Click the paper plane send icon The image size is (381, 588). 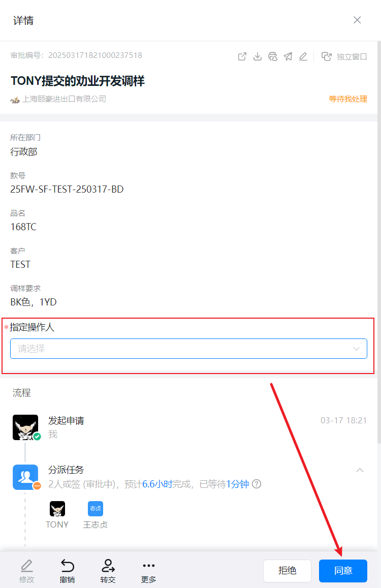pos(288,56)
